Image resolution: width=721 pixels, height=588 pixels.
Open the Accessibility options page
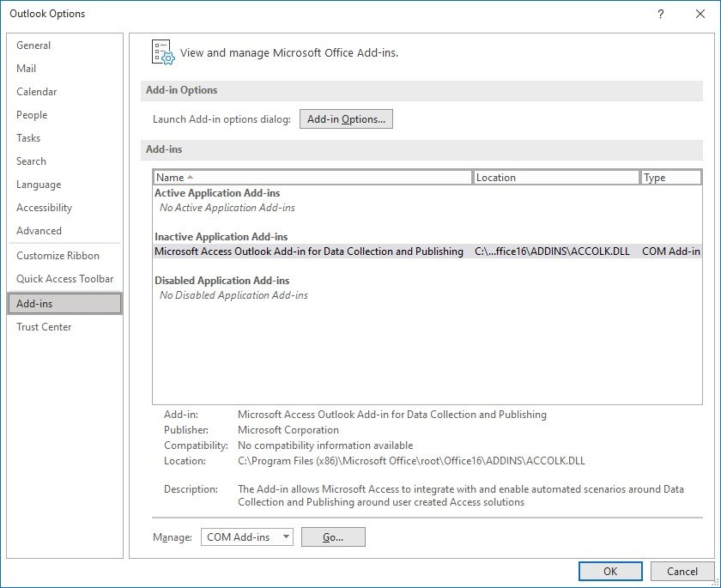click(x=65, y=208)
